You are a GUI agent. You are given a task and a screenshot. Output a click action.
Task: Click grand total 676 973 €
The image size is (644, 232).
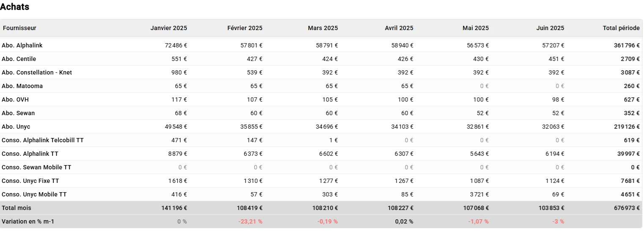pos(627,208)
